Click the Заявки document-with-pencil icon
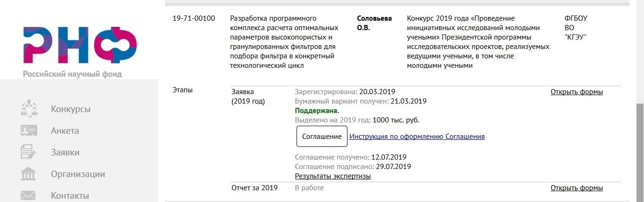Viewport: 644px width, 202px height. click(29, 152)
